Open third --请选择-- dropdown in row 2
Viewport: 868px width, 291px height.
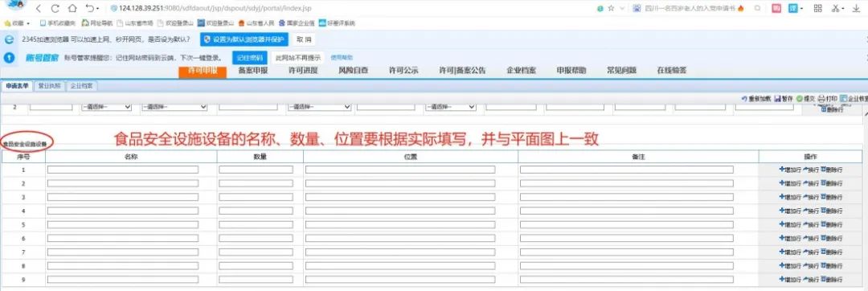[319, 107]
